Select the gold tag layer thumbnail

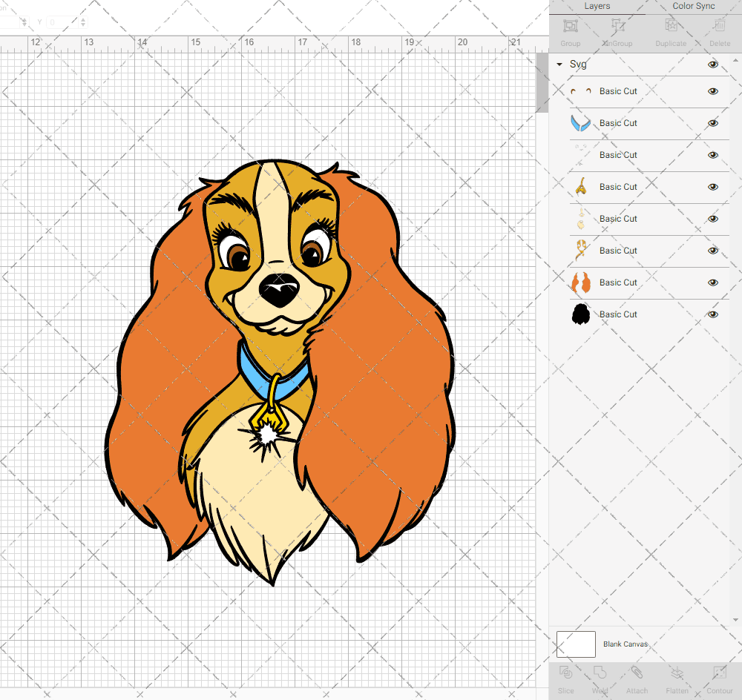click(x=581, y=187)
